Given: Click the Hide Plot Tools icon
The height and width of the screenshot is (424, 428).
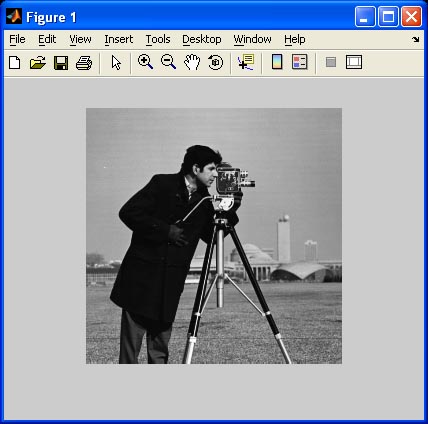Looking at the screenshot, I should [331, 62].
